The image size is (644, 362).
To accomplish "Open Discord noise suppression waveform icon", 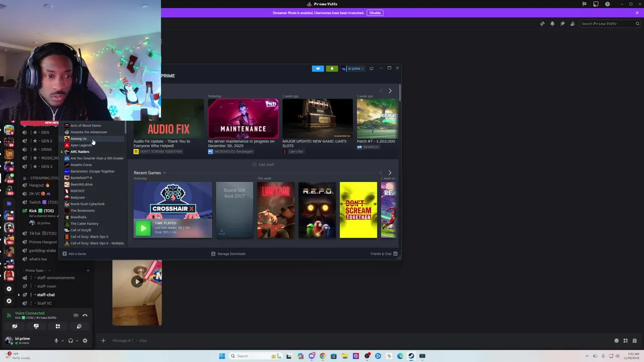I will coord(75,315).
